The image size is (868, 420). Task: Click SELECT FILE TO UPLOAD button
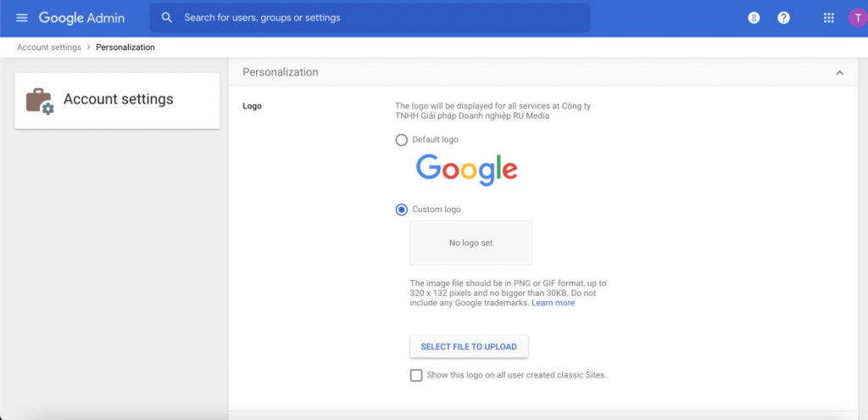click(x=469, y=347)
